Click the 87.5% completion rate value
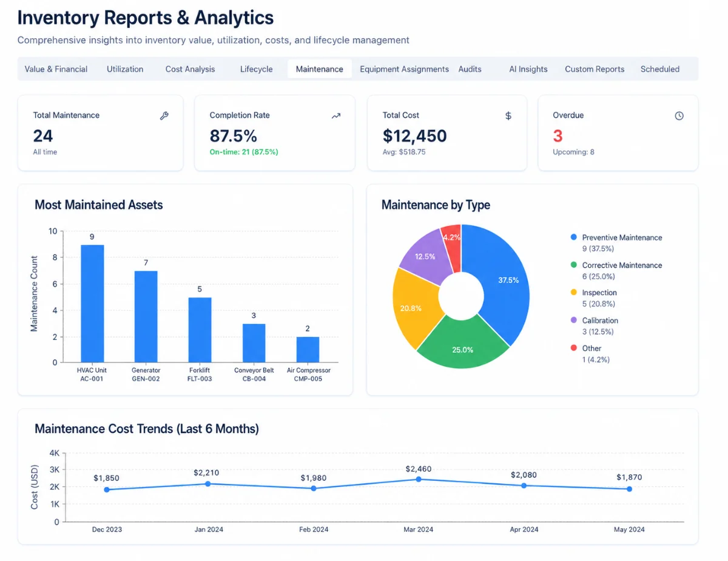The width and height of the screenshot is (728, 561). 234,135
